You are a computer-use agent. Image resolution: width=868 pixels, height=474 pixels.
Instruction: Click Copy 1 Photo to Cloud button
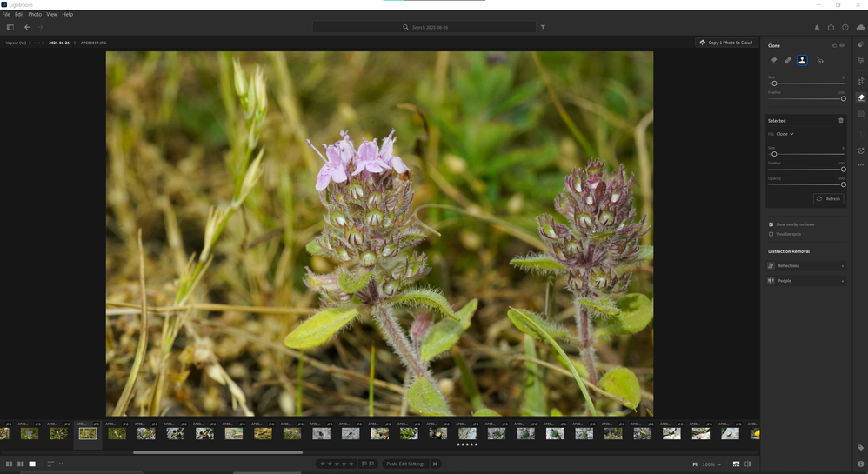726,43
